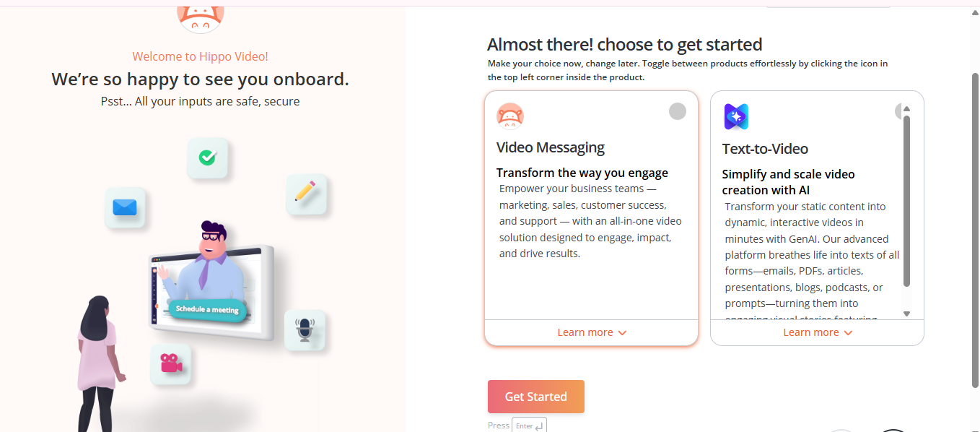The height and width of the screenshot is (432, 980).
Task: Click the pink video camera icon
Action: 170,363
